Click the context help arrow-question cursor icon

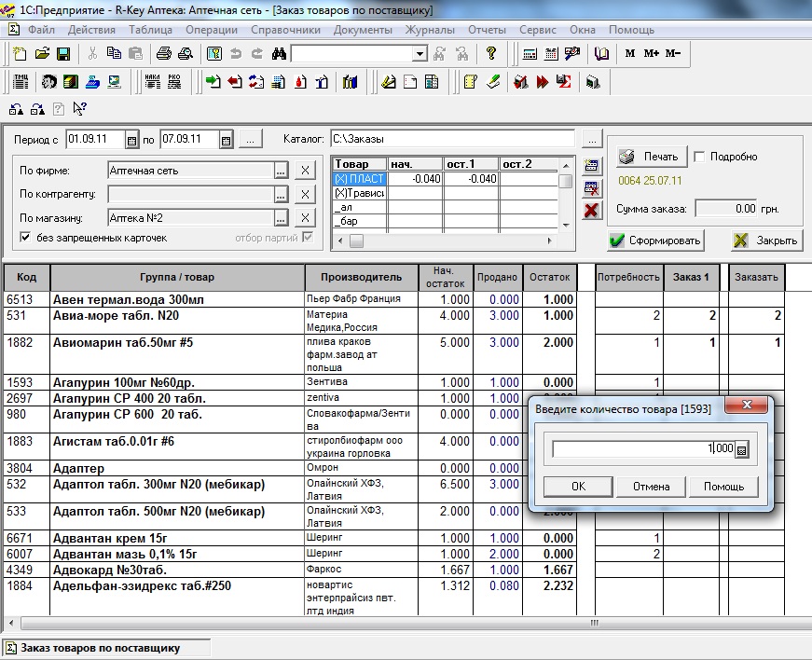[x=79, y=109]
